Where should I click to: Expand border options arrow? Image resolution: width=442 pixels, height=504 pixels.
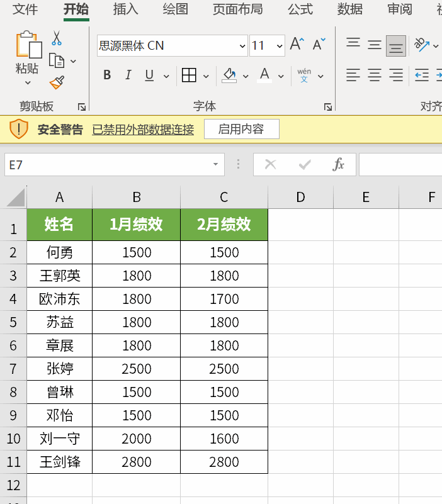[206, 76]
